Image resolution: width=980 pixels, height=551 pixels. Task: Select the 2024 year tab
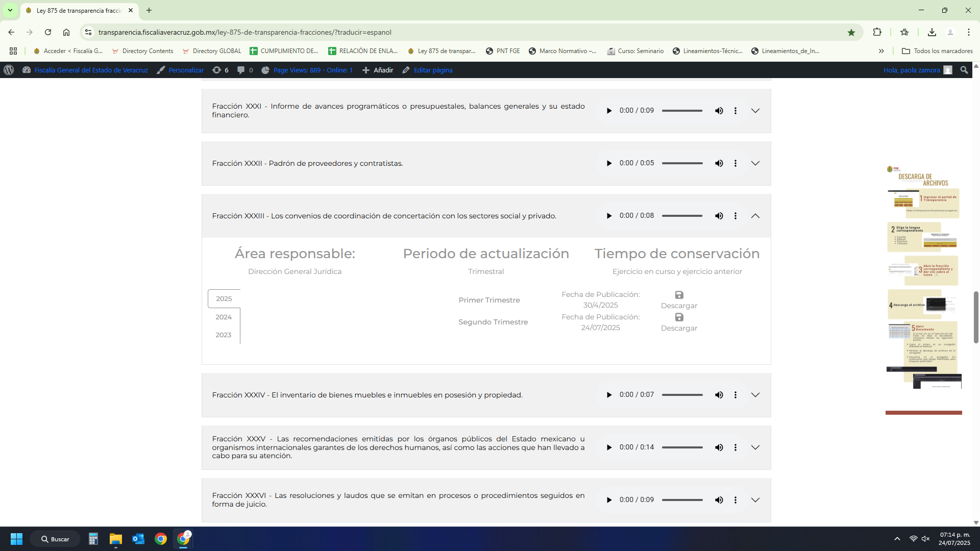tap(224, 317)
